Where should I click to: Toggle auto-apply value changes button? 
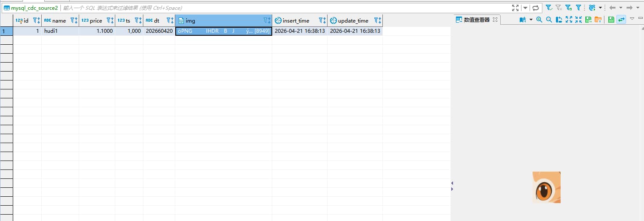[621, 20]
